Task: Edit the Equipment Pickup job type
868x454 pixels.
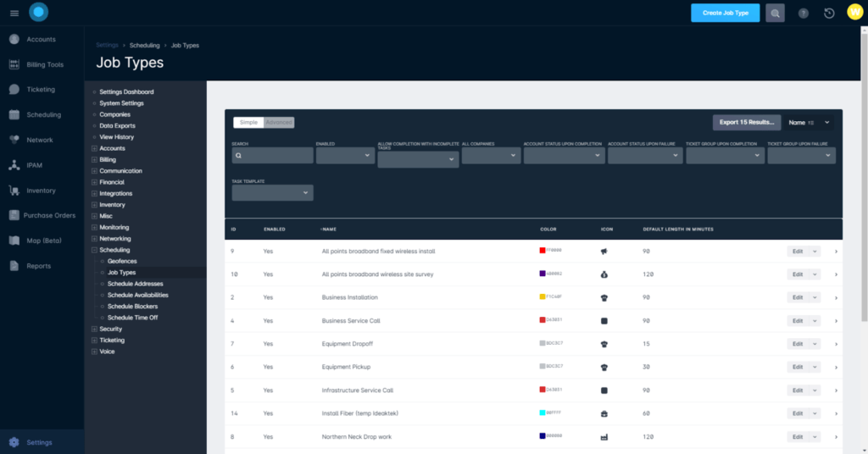Action: (797, 368)
